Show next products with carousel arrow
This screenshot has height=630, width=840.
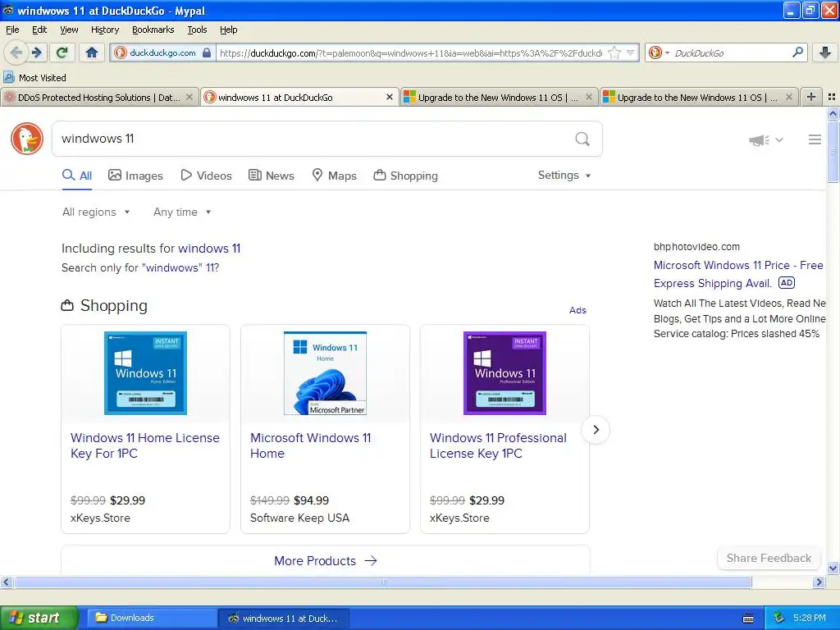pyautogui.click(x=596, y=430)
